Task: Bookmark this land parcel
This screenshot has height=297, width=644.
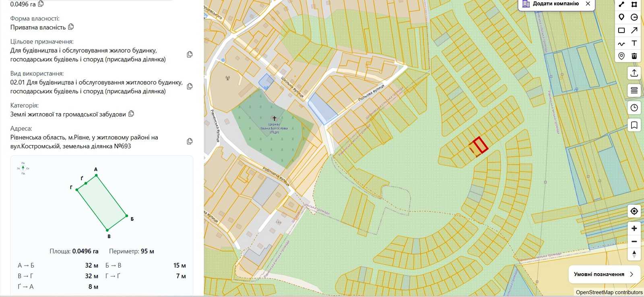Action: [x=634, y=125]
